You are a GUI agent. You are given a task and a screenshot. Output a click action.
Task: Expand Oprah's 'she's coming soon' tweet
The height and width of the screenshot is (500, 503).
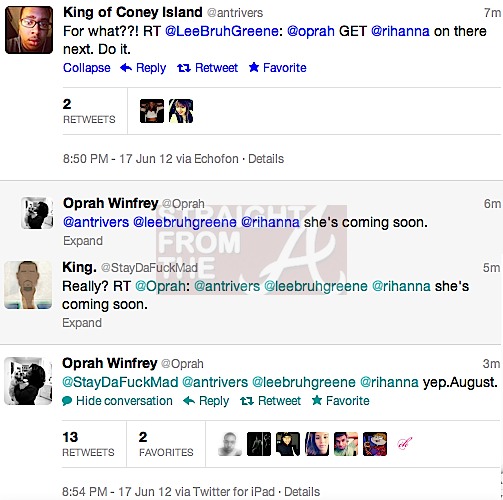click(83, 241)
